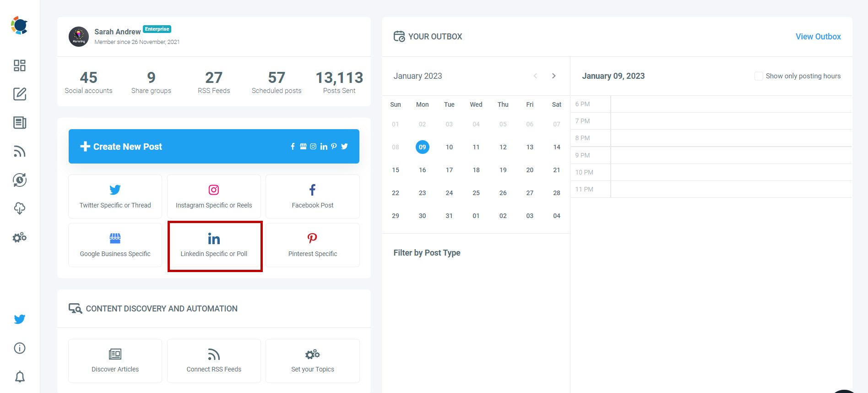The height and width of the screenshot is (393, 868).
Task: Open the recycle schedule clock icon in sidebar
Action: tap(20, 180)
